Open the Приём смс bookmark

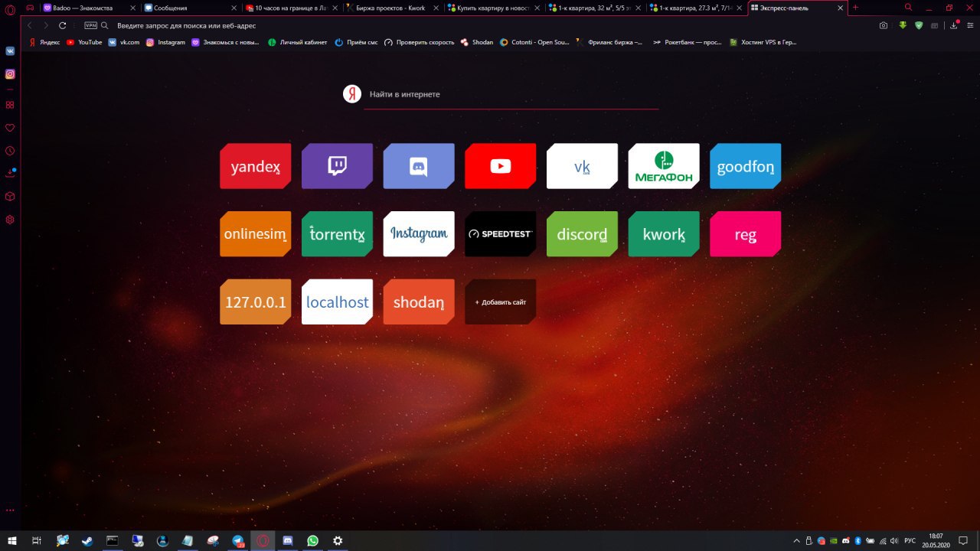click(356, 42)
